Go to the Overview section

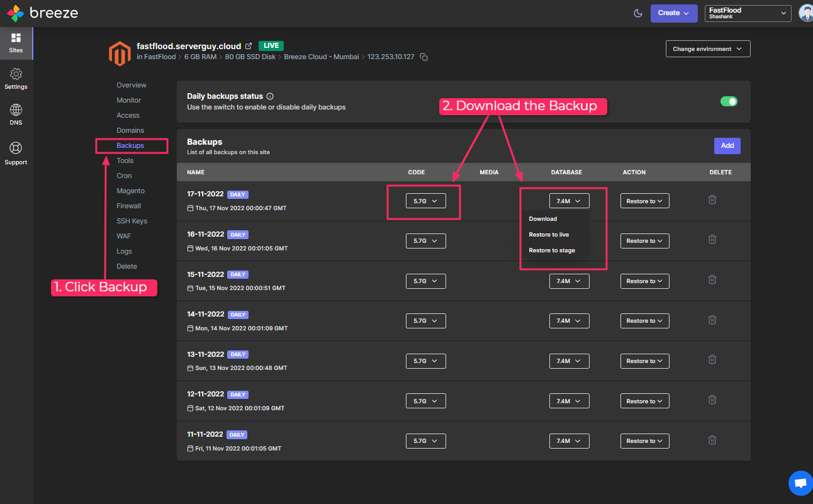point(132,85)
